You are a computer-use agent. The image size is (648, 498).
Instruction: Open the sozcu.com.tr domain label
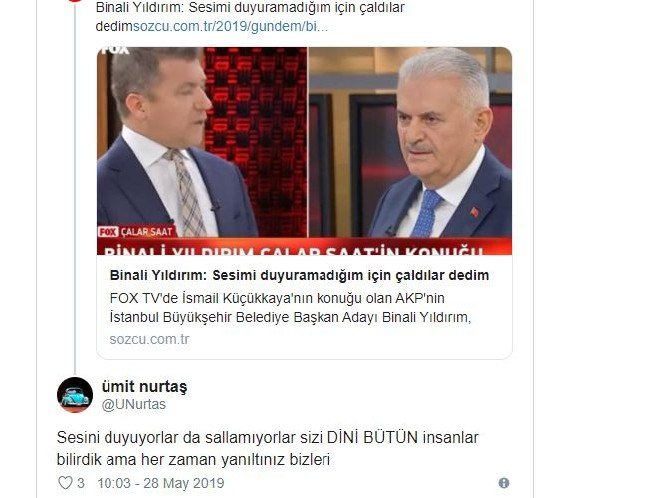(149, 339)
